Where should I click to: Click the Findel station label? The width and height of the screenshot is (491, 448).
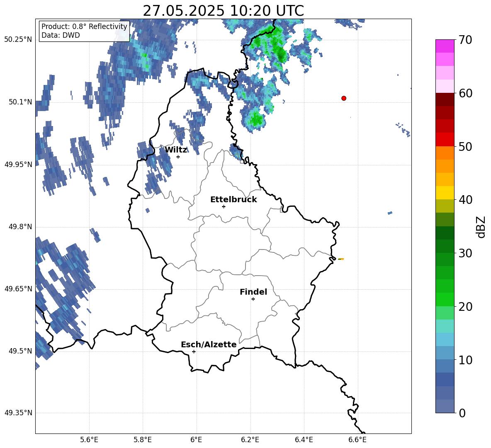pyautogui.click(x=253, y=292)
